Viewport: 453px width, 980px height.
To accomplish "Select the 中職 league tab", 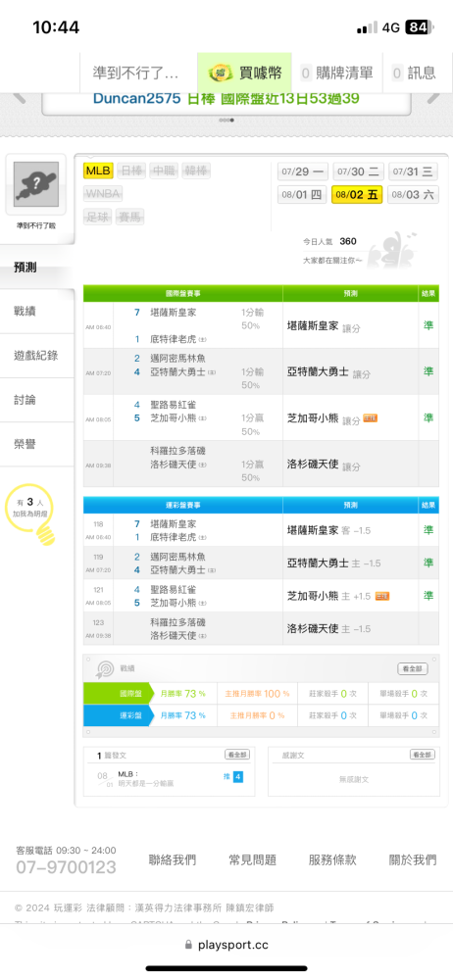I will (165, 171).
